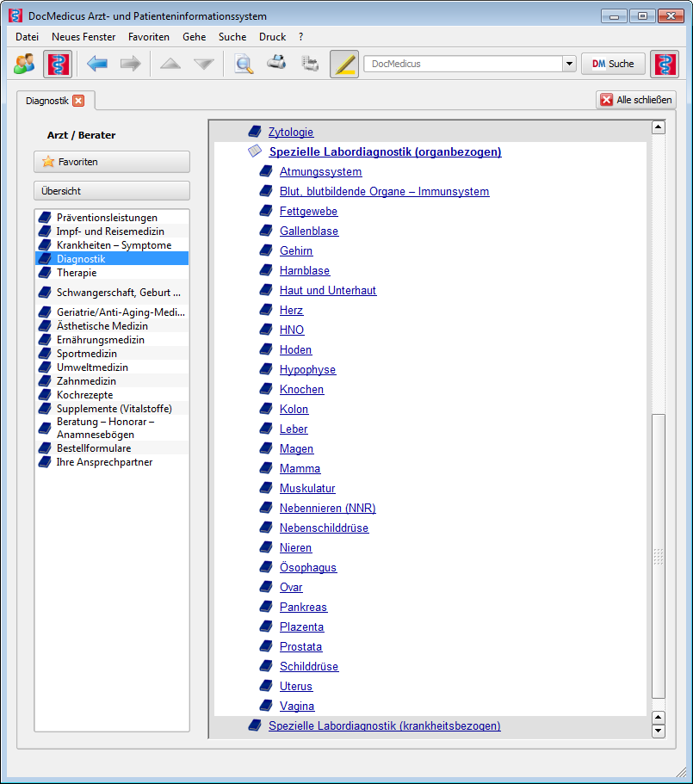
Task: Click the grey down triangle button
Action: 203,64
